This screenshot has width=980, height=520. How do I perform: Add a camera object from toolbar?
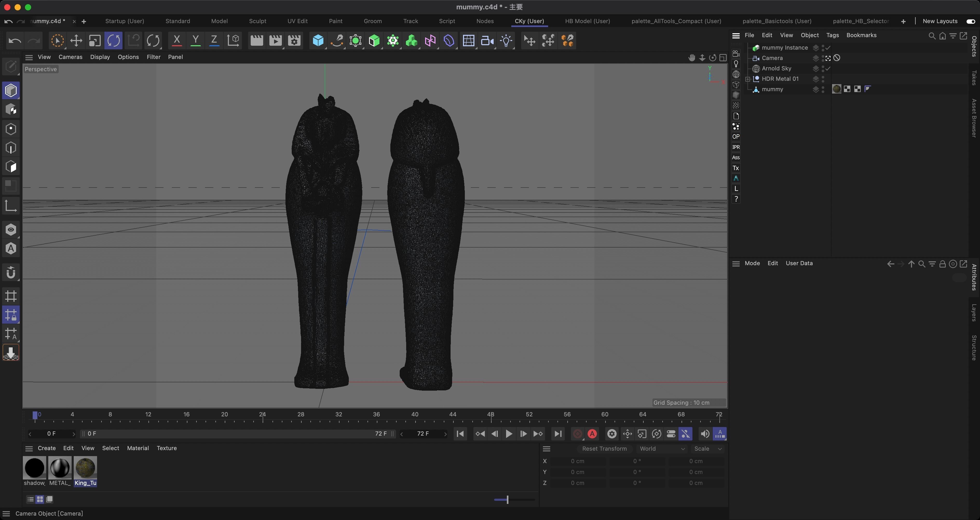(487, 40)
